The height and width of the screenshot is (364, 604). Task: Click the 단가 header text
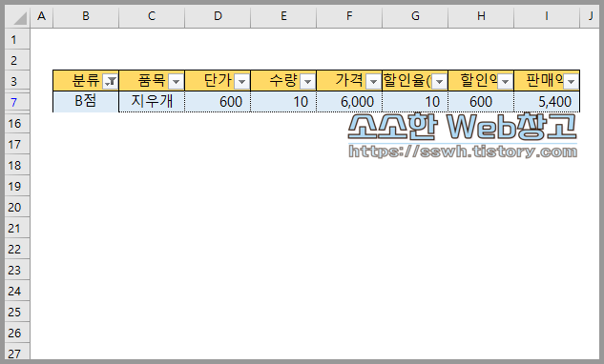218,81
